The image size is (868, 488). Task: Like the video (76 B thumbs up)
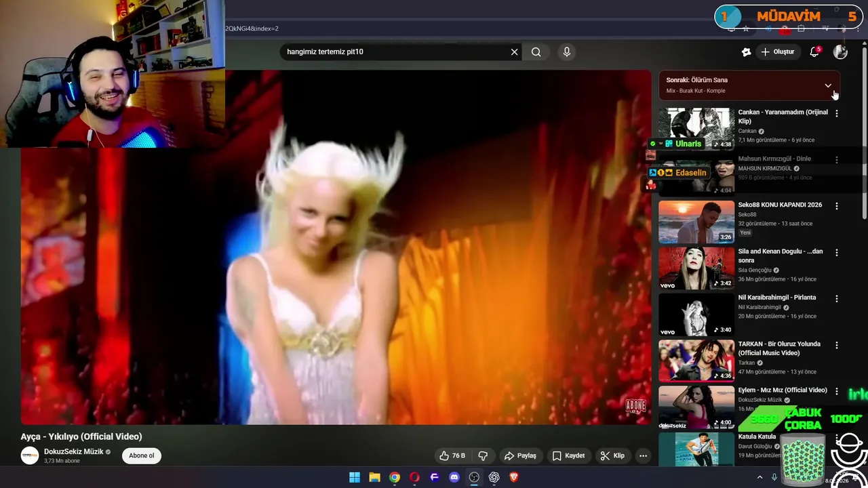coord(452,455)
